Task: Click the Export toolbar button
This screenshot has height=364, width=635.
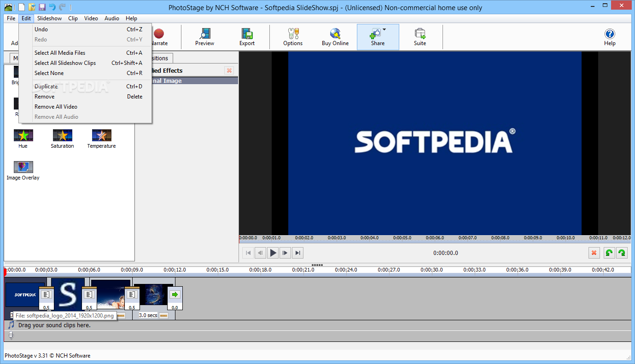Action: pyautogui.click(x=247, y=37)
